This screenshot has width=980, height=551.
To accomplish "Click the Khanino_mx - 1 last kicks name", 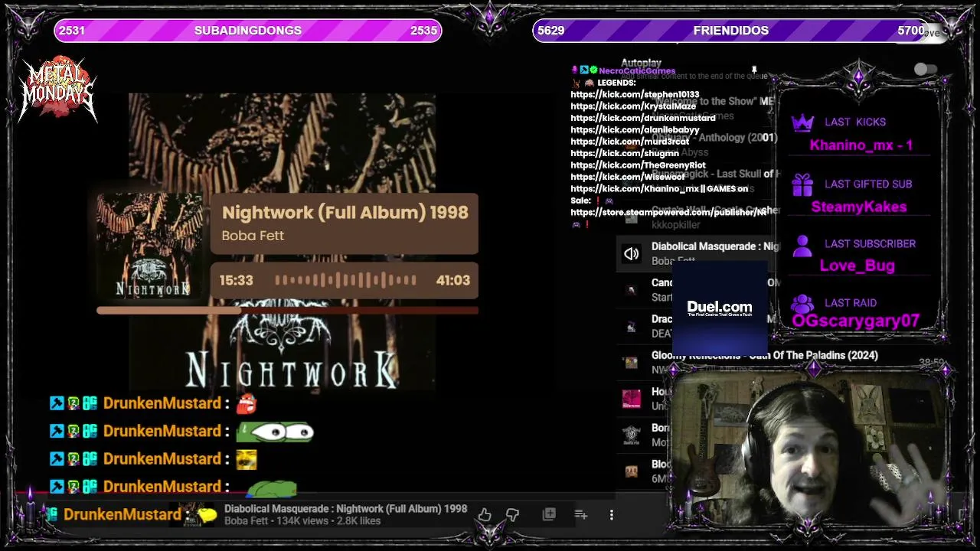I will coord(861,145).
